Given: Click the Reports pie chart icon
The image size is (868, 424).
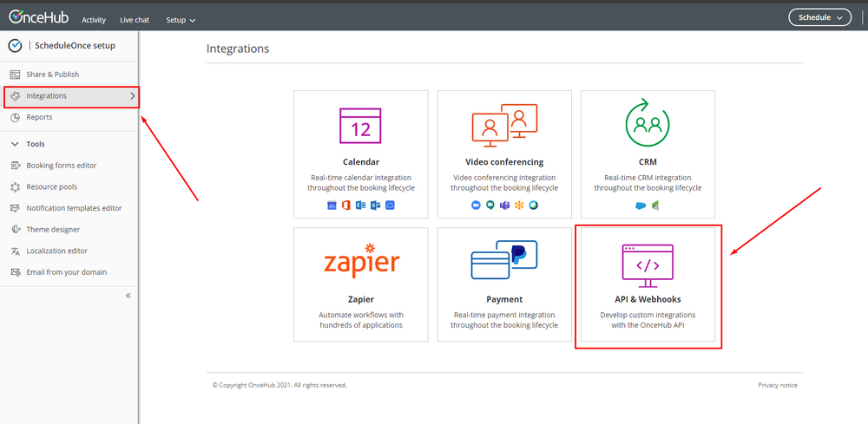Looking at the screenshot, I should coord(15,117).
